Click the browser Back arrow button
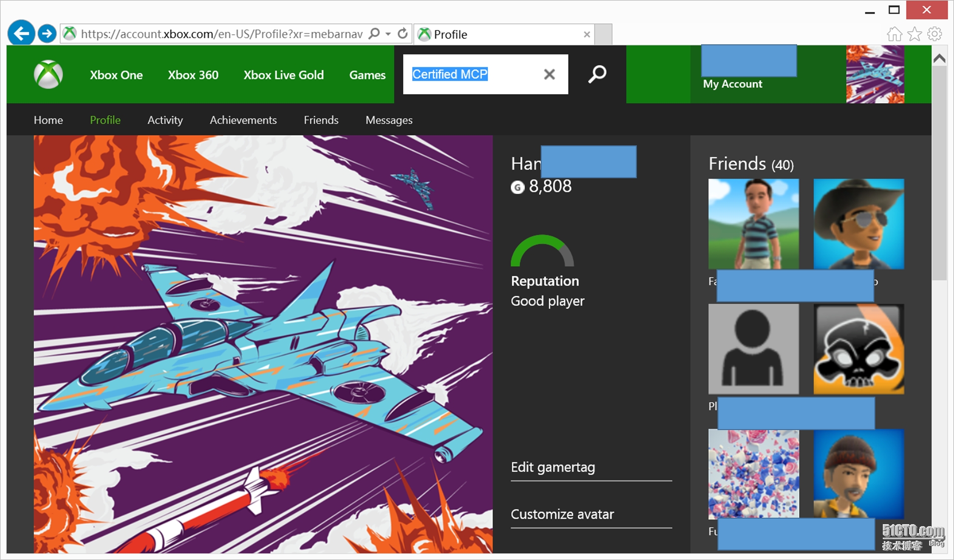Viewport: 954px width, 560px height. click(x=21, y=33)
